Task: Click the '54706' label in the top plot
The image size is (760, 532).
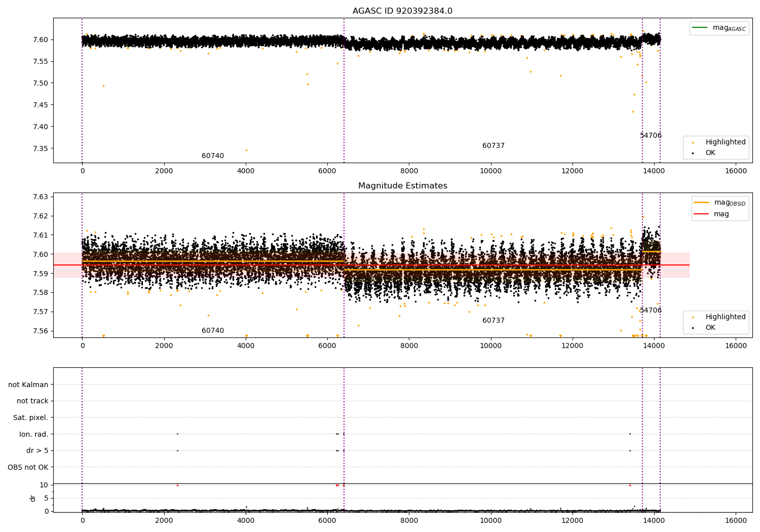Action: coord(651,136)
